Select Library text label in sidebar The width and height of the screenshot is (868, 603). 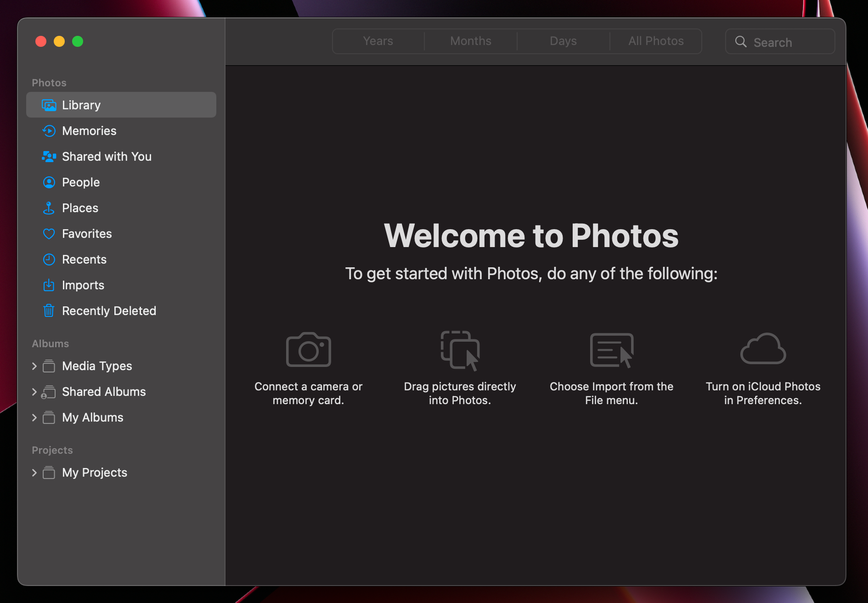pyautogui.click(x=81, y=105)
